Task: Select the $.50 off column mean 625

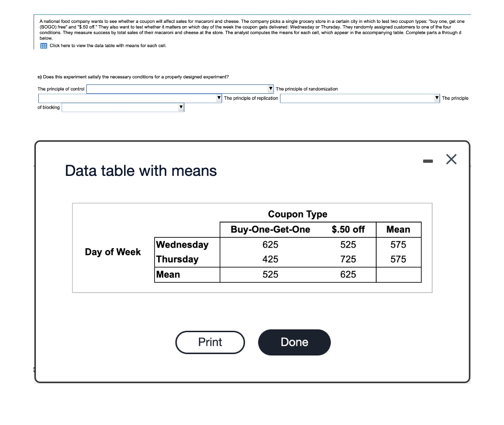Action: 348,275
